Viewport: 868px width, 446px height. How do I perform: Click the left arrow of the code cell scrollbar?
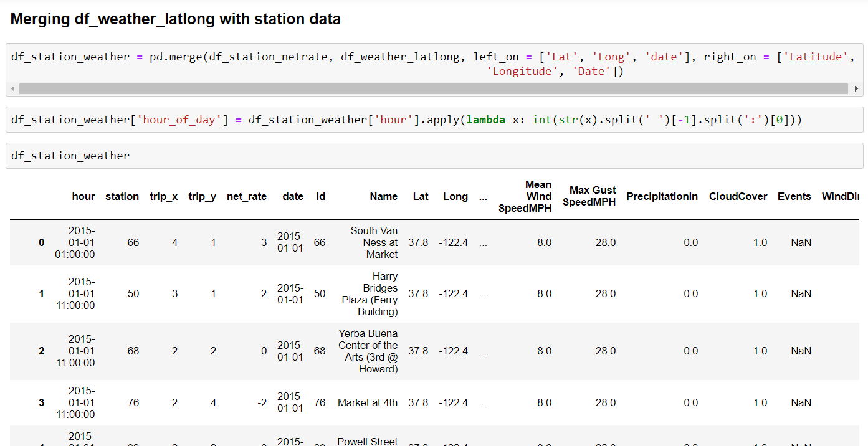[14, 89]
